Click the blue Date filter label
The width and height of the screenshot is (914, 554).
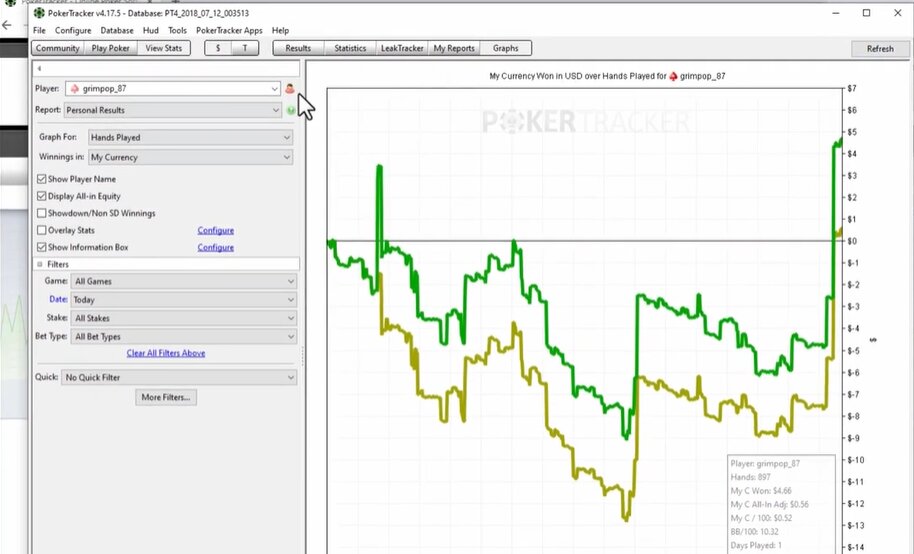[x=58, y=299]
